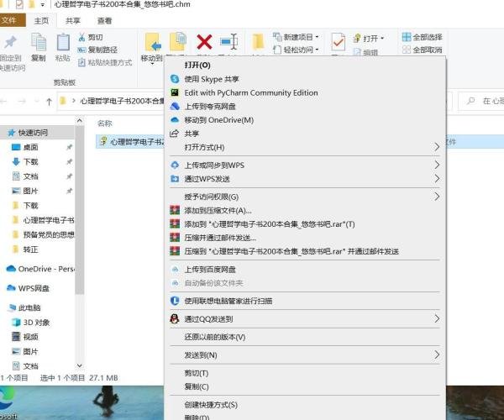The height and width of the screenshot is (420, 504).
Task: Select 快速访问 in navigation pane
Action: click(38, 133)
